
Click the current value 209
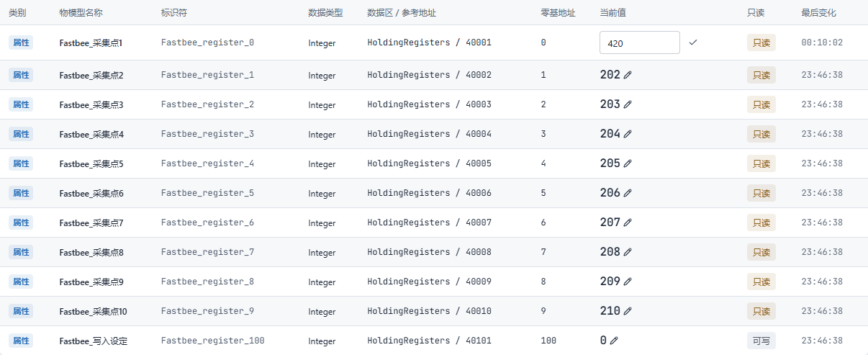click(x=610, y=282)
